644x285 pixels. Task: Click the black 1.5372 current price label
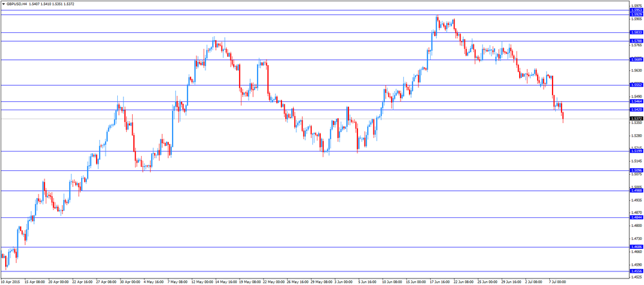pos(636,119)
